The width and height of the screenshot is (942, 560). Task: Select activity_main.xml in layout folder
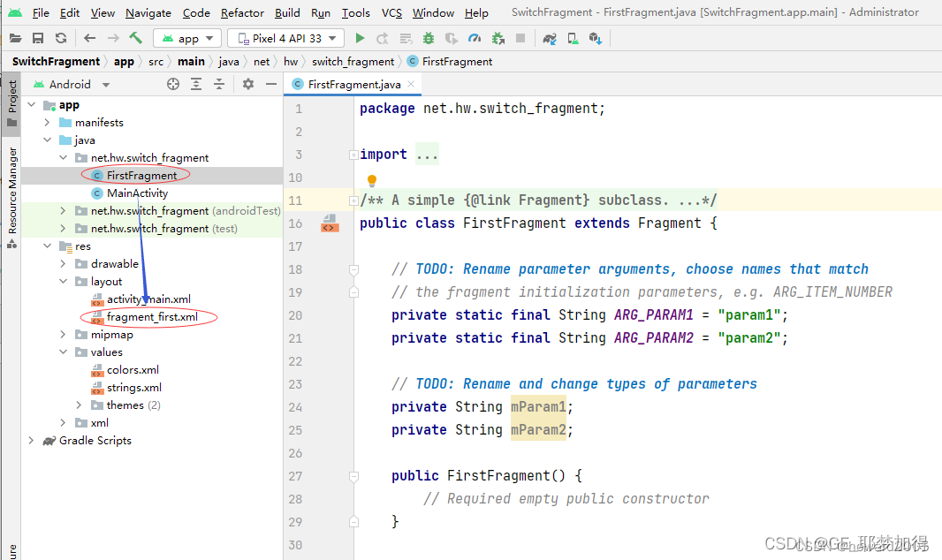pyautogui.click(x=148, y=299)
